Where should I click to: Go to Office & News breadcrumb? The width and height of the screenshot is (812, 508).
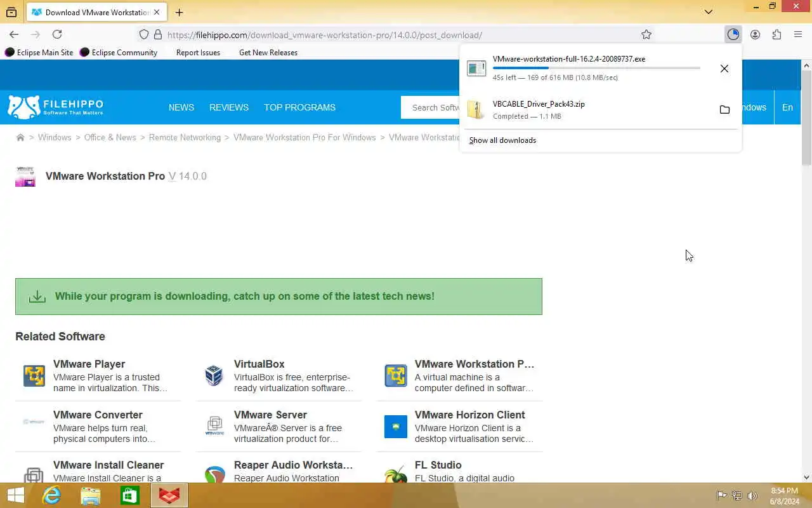[110, 137]
